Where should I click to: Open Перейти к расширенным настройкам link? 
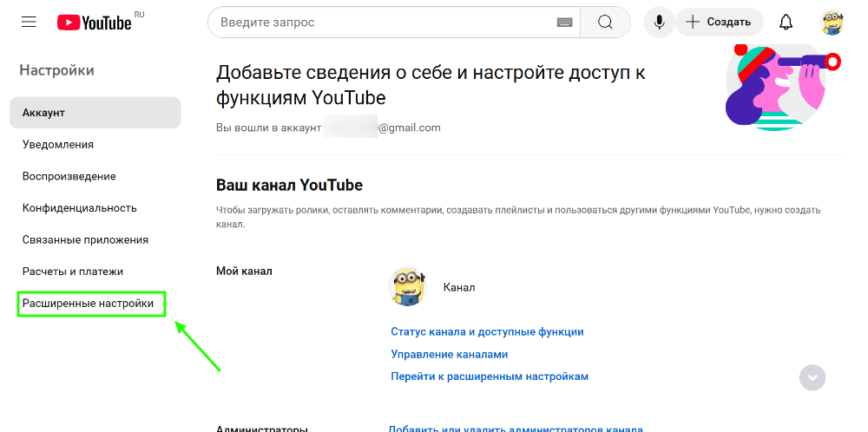point(490,376)
